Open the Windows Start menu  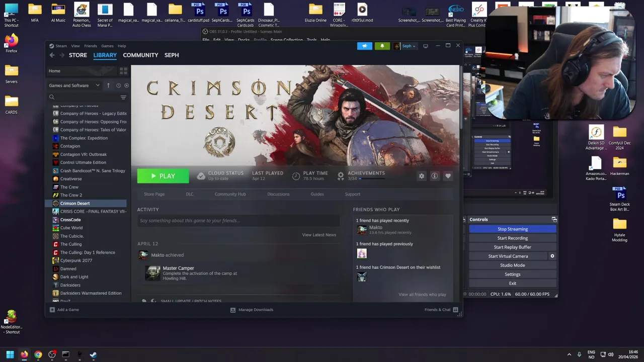(10, 354)
